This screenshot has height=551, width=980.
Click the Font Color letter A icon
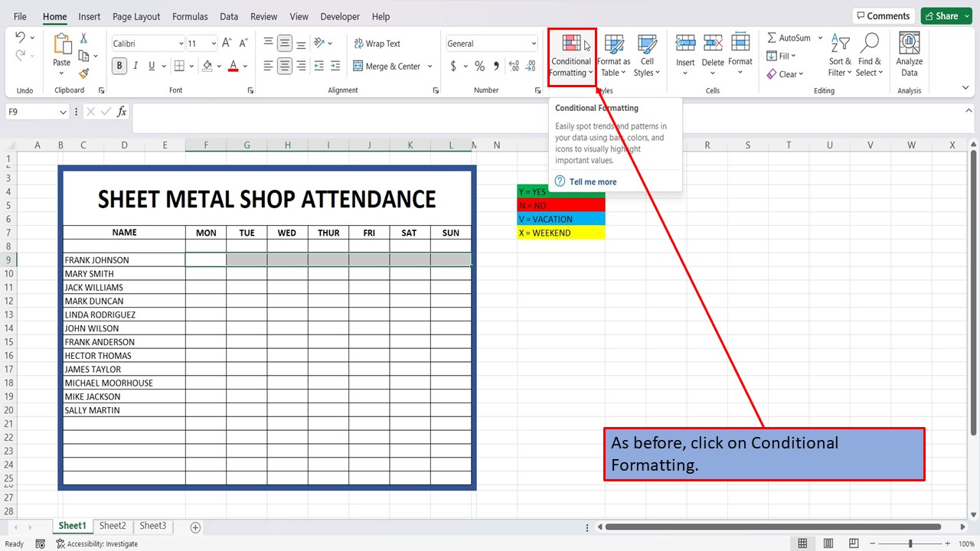[x=234, y=67]
